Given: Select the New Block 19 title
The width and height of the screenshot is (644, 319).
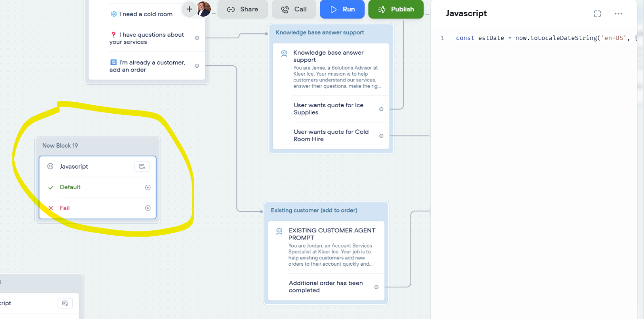Looking at the screenshot, I should coord(60,146).
